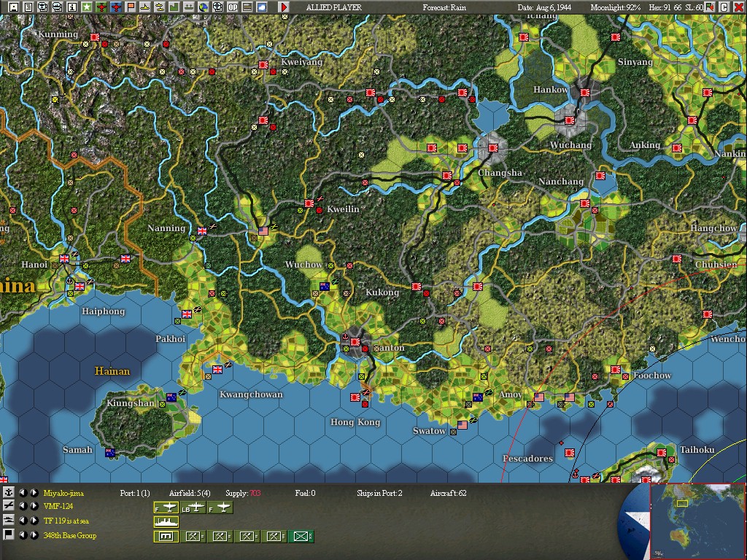Viewport: 747px width, 560px height.
Task: Click the OP operations icon
Action: pos(233,7)
